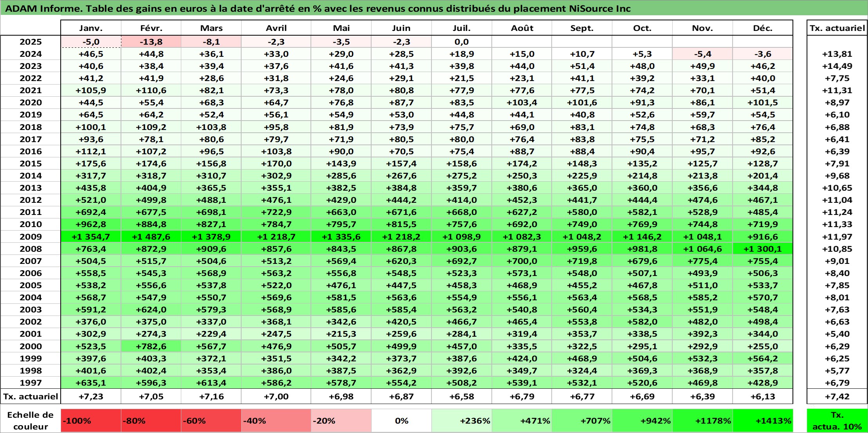Click the 'Oct.' column header
This screenshot has width=868, height=433.
[642, 28]
